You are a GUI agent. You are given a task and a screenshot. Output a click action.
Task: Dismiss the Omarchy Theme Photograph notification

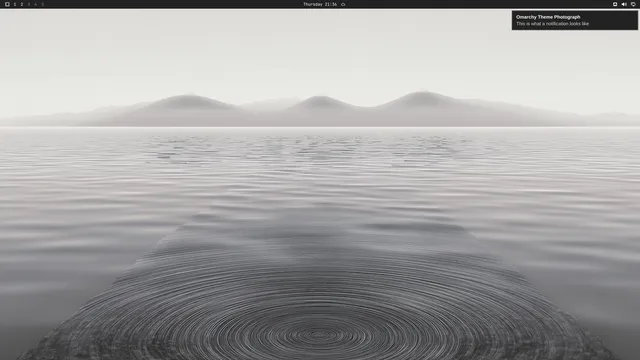click(x=575, y=20)
